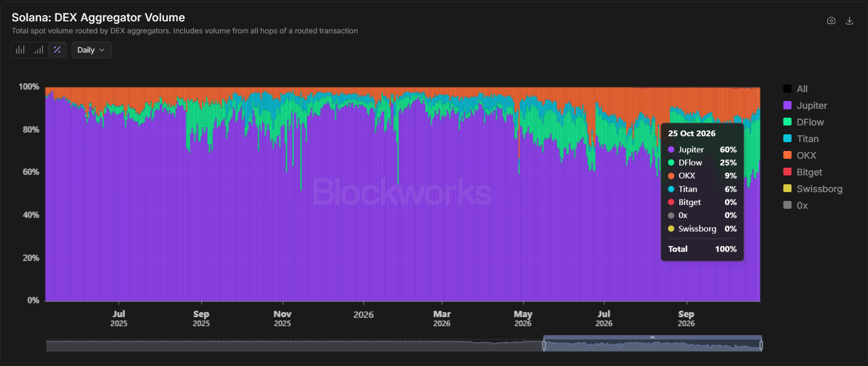Open the Daily interval dropdown

tap(91, 50)
